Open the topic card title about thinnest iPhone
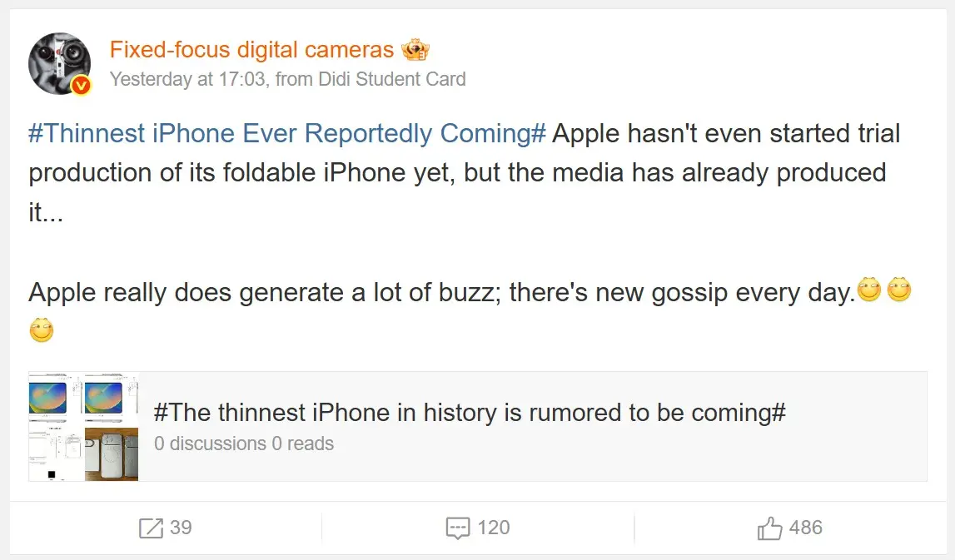 (470, 413)
